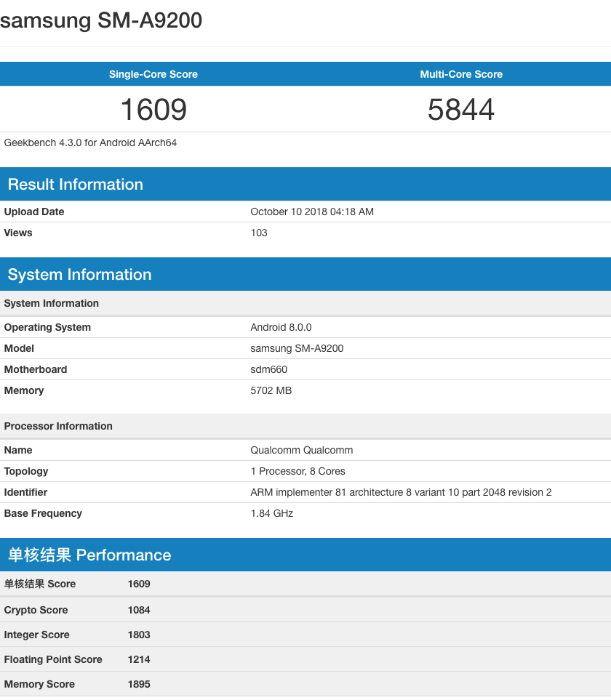
Task: Select the Single-Core Score header
Action: pos(153,74)
